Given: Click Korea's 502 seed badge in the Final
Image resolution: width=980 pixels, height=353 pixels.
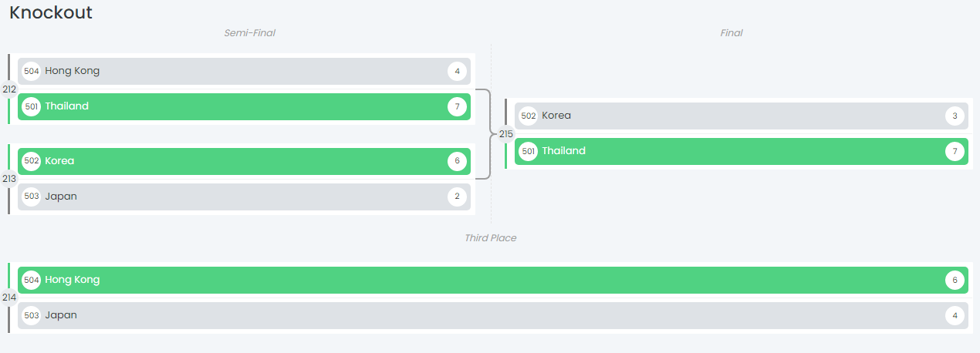Looking at the screenshot, I should (529, 116).
